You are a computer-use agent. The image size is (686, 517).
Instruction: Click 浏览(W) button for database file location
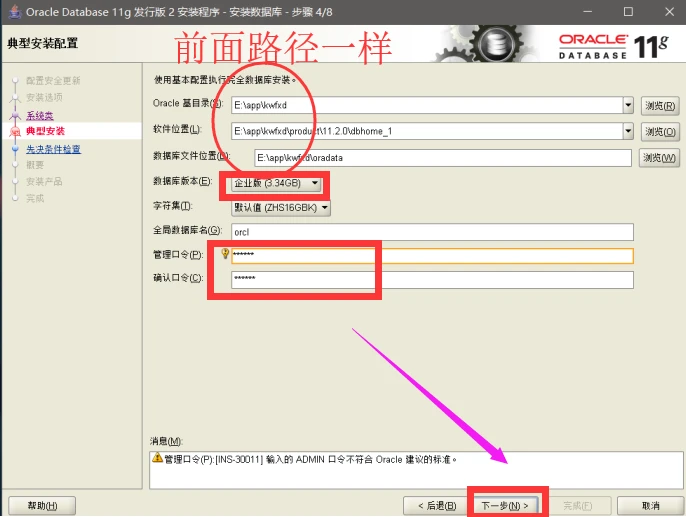coord(659,158)
